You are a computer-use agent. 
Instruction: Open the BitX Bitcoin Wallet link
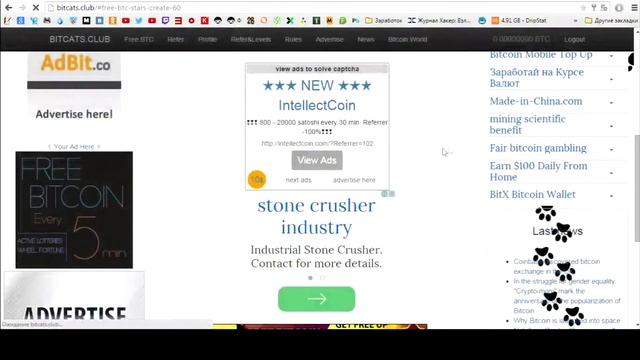click(x=533, y=195)
